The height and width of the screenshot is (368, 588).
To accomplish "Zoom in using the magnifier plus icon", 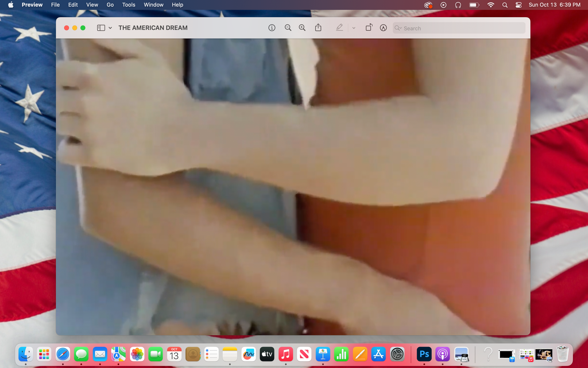I will click(x=302, y=28).
